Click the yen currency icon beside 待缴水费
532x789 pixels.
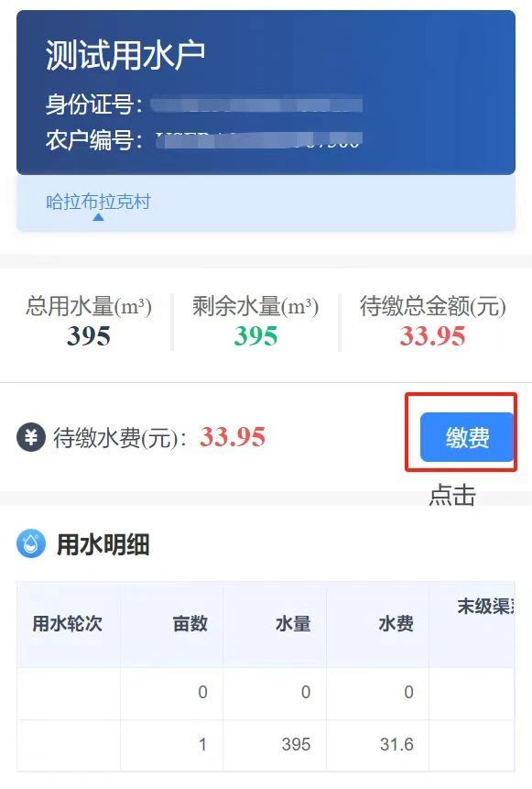coord(31,437)
